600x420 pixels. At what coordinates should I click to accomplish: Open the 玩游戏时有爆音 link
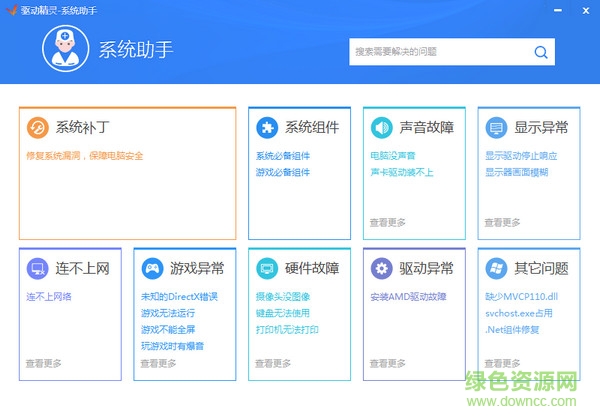coord(173,346)
